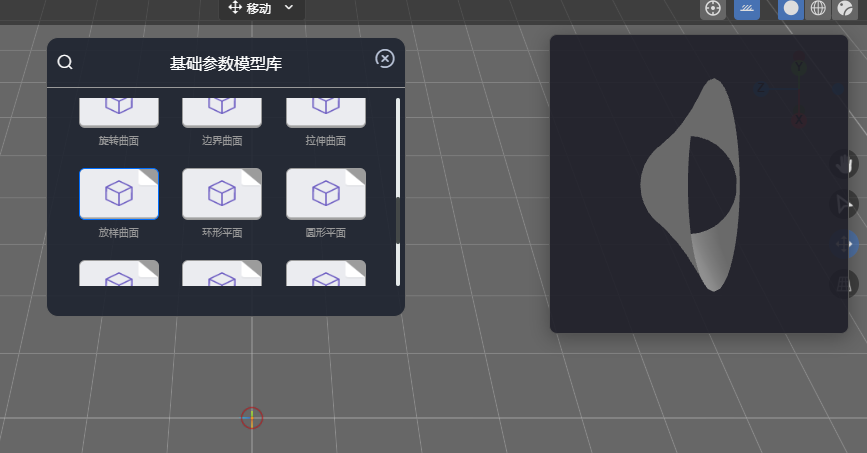Click the dropdown arrow next to 移动
This screenshot has height=453, width=867.
289,8
